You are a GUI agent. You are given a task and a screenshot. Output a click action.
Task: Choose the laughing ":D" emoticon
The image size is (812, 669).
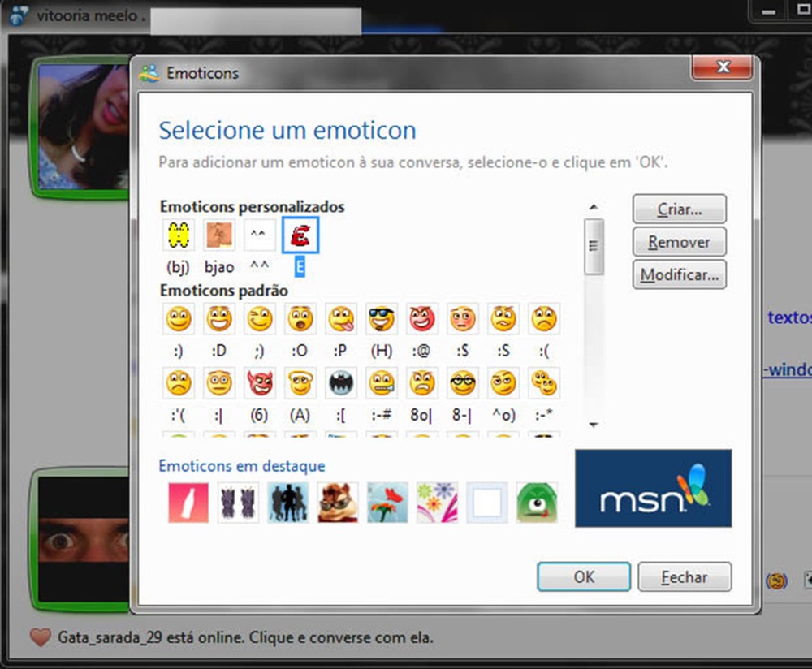pos(219,318)
